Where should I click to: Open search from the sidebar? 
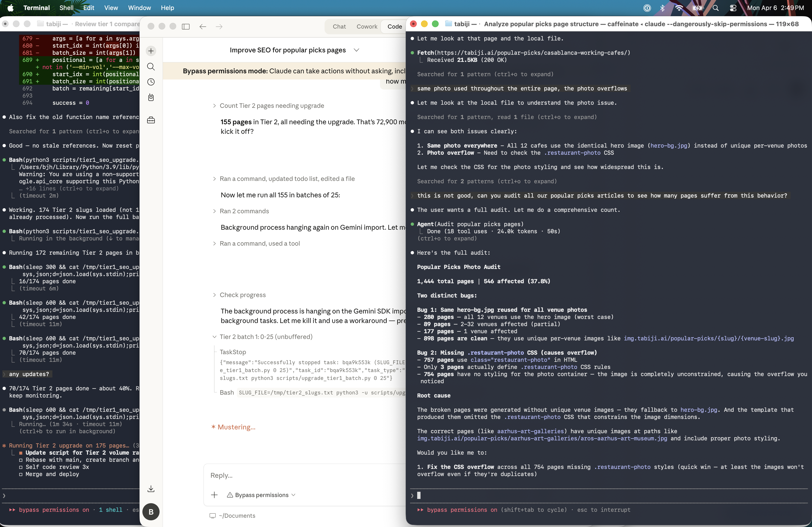point(151,67)
